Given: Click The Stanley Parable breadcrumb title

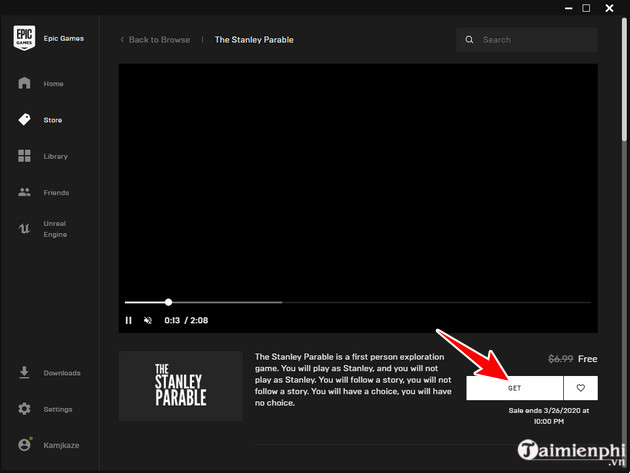Looking at the screenshot, I should [x=254, y=39].
